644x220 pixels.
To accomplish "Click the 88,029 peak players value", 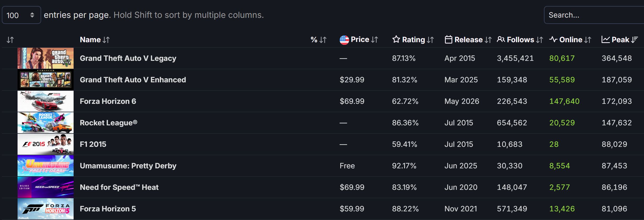I will tap(614, 144).
